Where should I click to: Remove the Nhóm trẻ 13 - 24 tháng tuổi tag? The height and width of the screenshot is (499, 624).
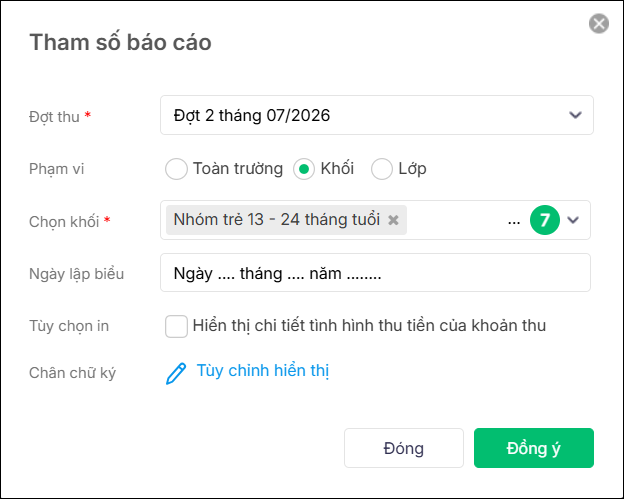[x=393, y=220]
